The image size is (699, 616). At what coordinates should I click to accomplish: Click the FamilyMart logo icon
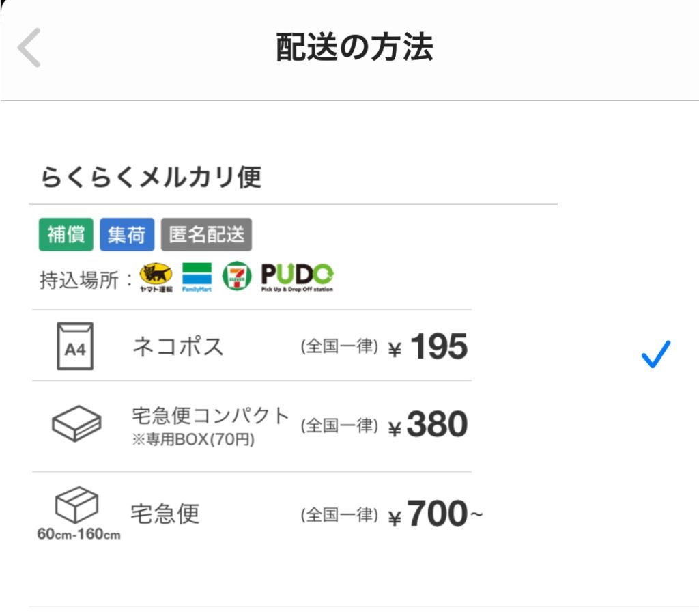(197, 277)
